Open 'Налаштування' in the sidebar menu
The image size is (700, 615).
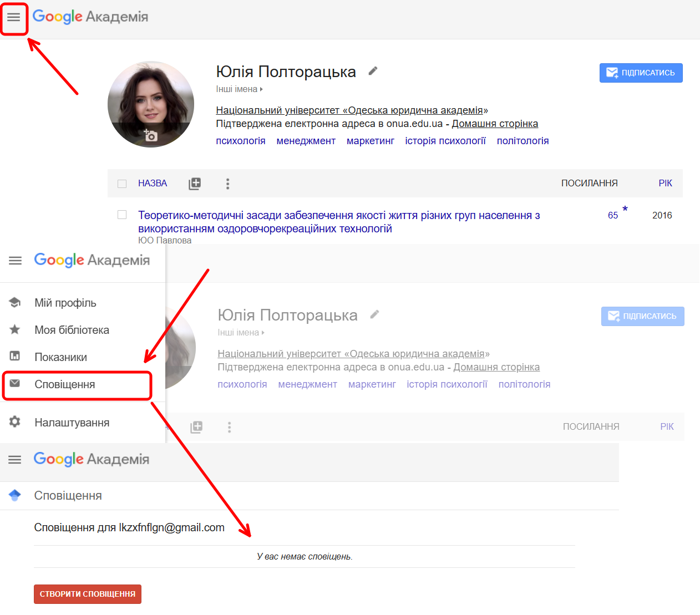(72, 423)
